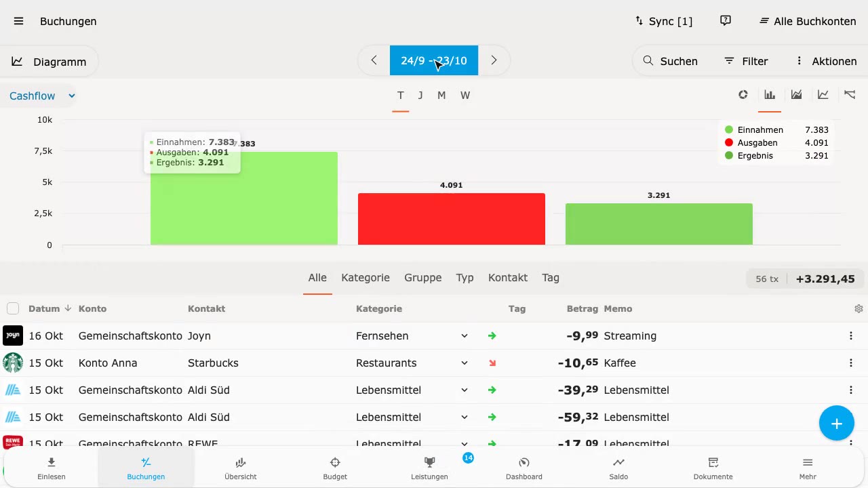Open the hamburger navigation menu

coord(19,21)
